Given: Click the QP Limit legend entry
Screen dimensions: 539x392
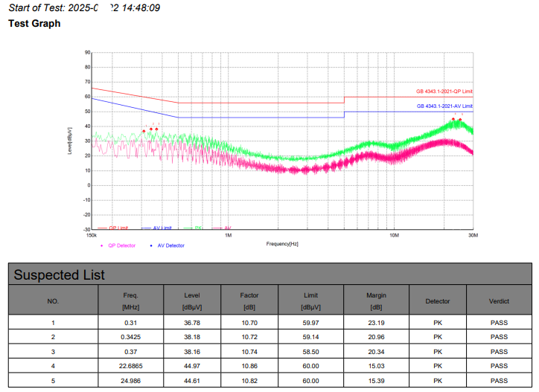Looking at the screenshot, I should pos(118,228).
